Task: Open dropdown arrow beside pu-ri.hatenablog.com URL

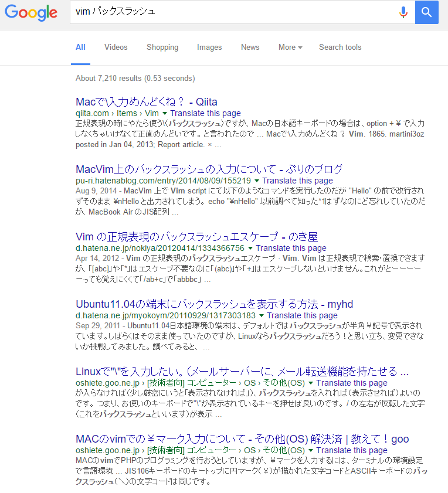Action: [x=257, y=181]
